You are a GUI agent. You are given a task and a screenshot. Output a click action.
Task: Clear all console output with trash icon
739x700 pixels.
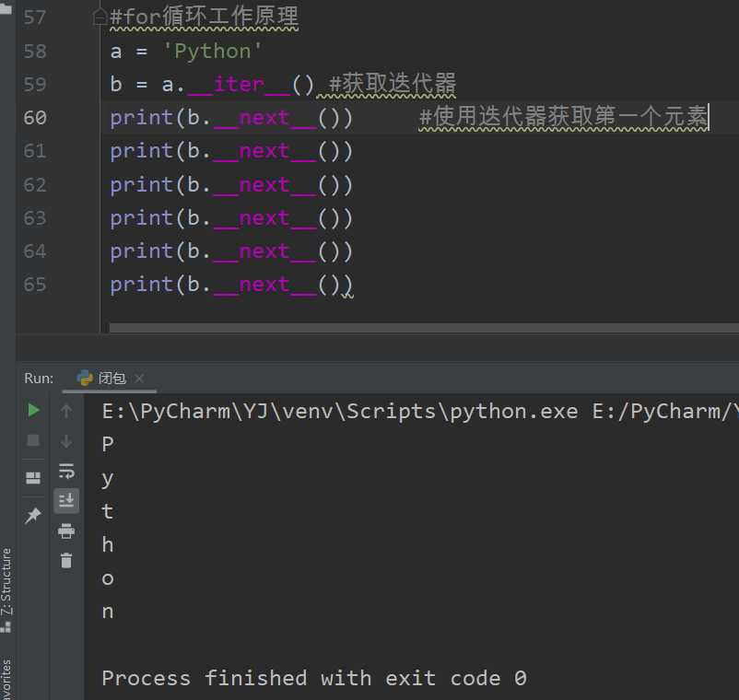66,561
